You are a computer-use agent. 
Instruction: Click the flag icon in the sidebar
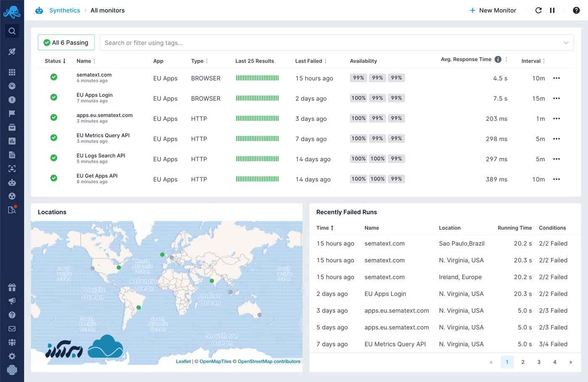click(12, 113)
